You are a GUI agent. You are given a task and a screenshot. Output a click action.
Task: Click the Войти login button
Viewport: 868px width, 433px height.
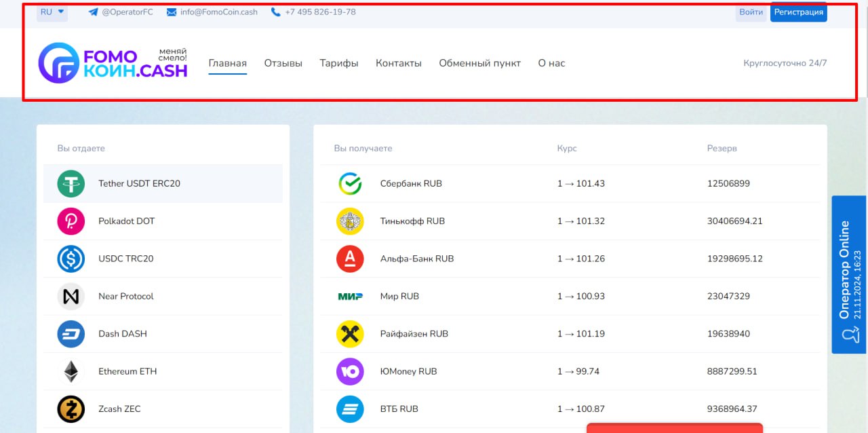pyautogui.click(x=751, y=12)
